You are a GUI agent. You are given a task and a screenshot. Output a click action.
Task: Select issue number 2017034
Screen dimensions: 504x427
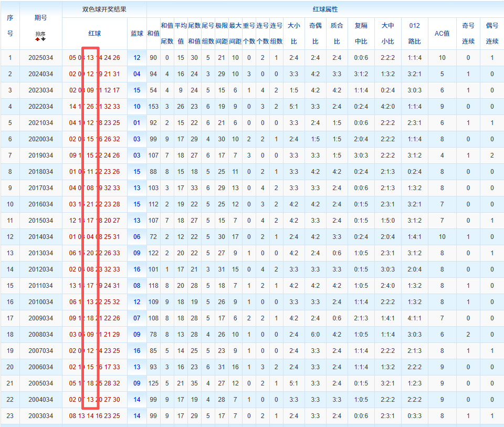pyautogui.click(x=40, y=188)
